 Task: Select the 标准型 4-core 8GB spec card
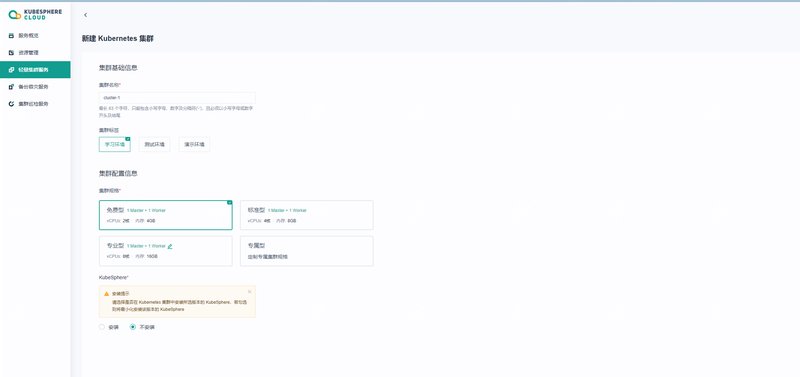tap(307, 215)
